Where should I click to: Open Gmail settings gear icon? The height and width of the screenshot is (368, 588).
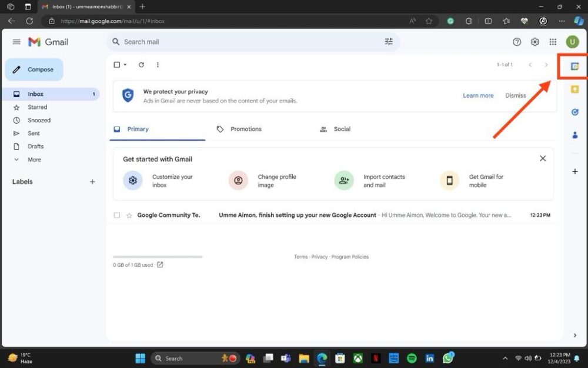534,42
